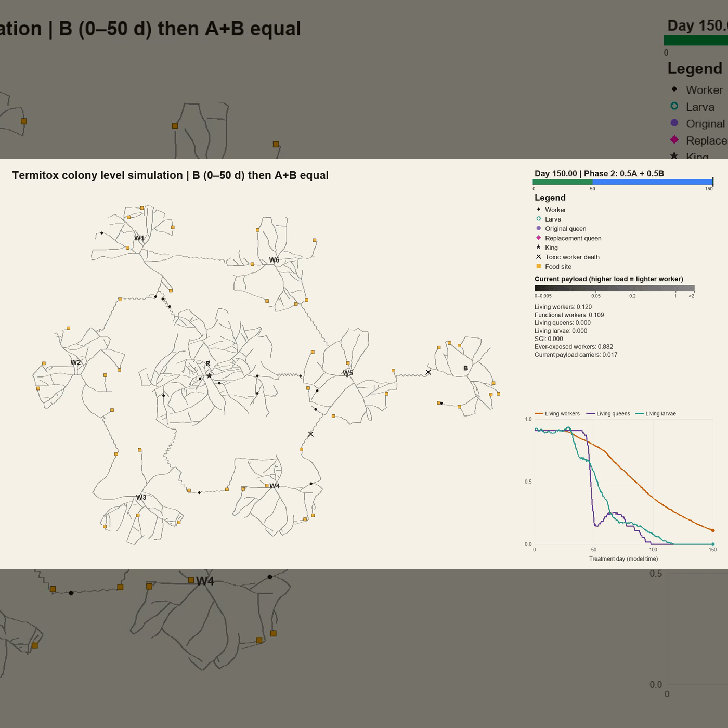The height and width of the screenshot is (728, 728).
Task: Click the 'Treatment day (model time)' axis label
Action: point(623,559)
